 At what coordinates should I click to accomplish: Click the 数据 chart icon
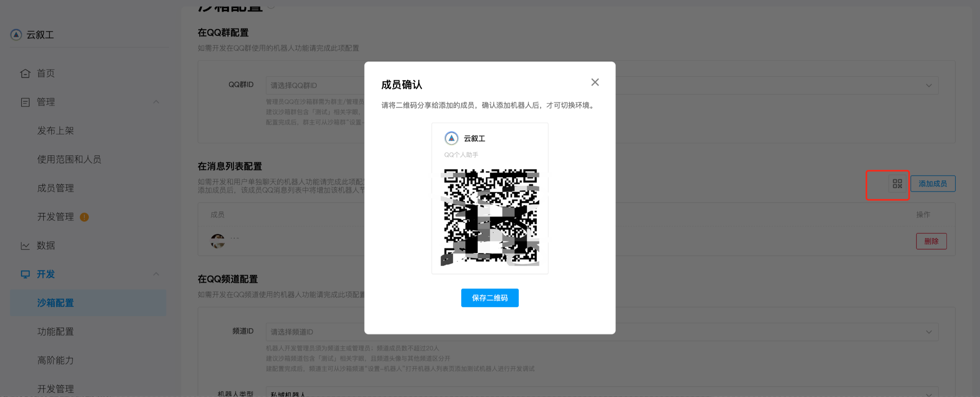coord(25,246)
